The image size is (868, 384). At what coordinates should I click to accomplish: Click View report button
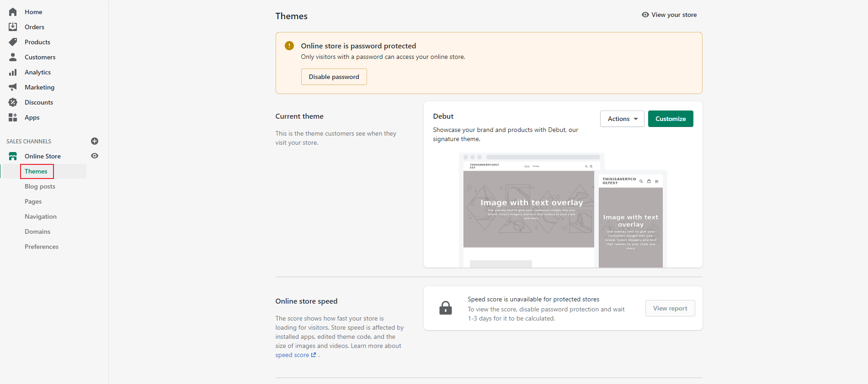[x=670, y=308]
